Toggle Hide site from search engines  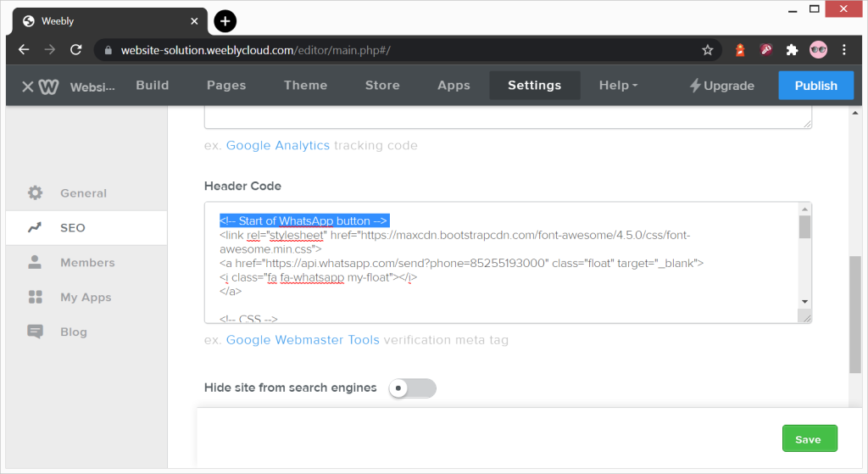pyautogui.click(x=413, y=388)
